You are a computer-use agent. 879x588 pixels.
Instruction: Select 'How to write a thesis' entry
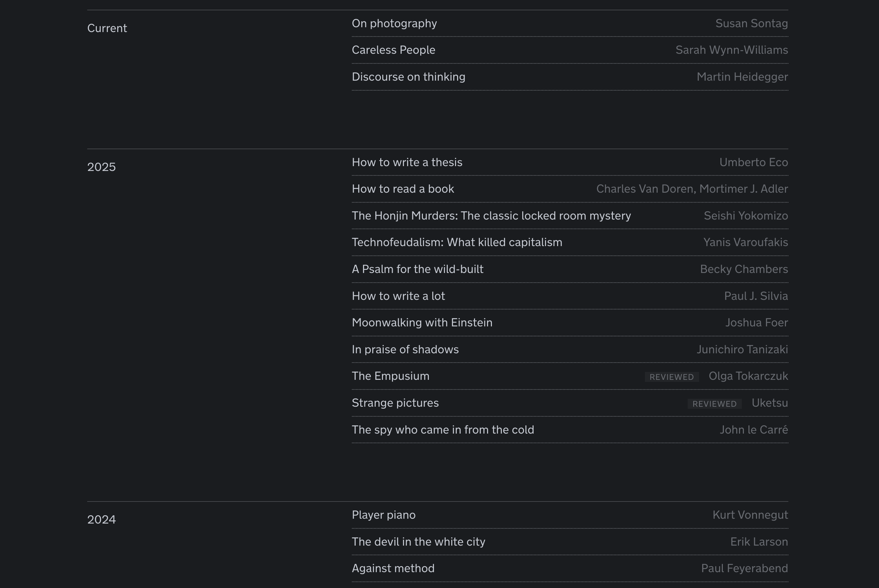pyautogui.click(x=407, y=162)
